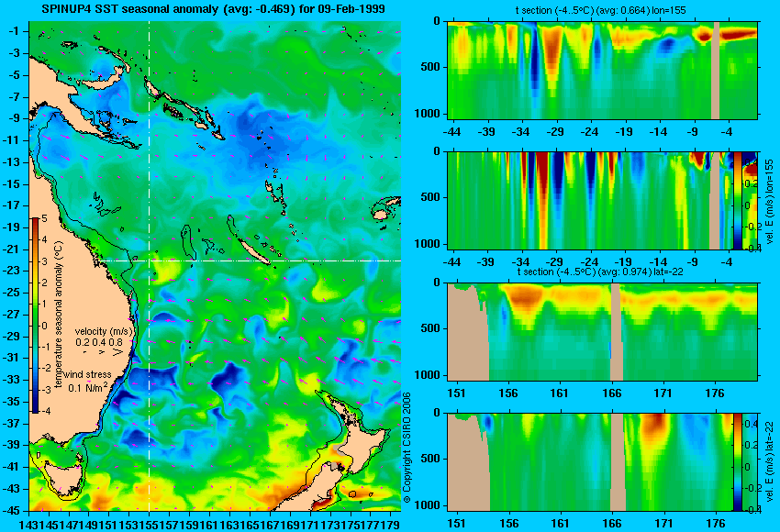The height and width of the screenshot is (532, 780).
Task: Click the vertical 'vel. E (m/s) lon=155' label
Action: tap(769, 202)
